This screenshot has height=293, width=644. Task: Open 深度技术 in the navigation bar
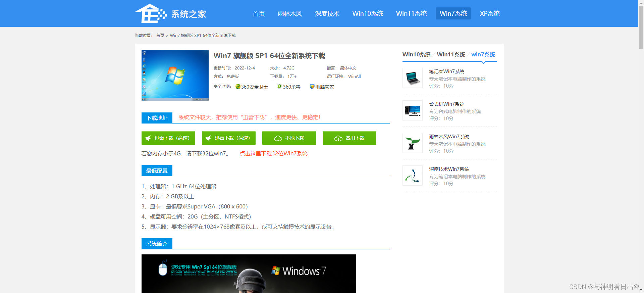tap(327, 13)
